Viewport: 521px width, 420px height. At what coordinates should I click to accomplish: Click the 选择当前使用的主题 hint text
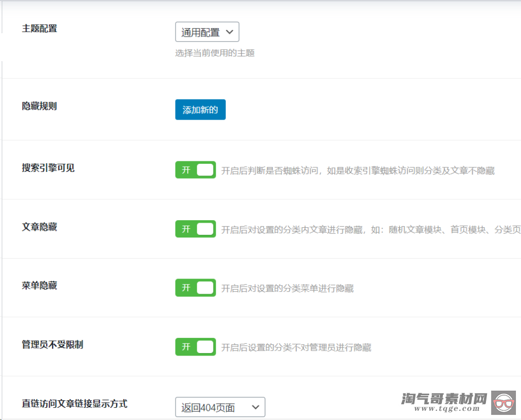[x=215, y=53]
